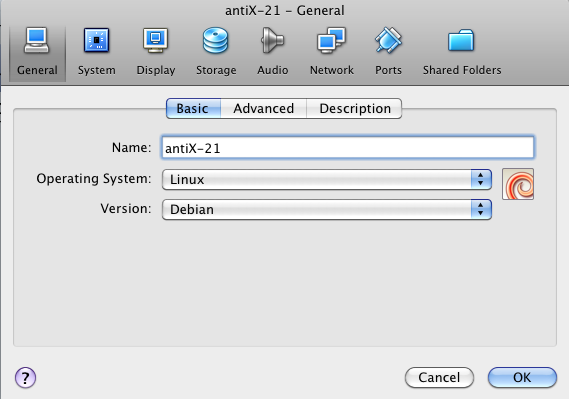Image resolution: width=569 pixels, height=399 pixels.
Task: Click the Debian swirl OS icon
Action: 518,184
